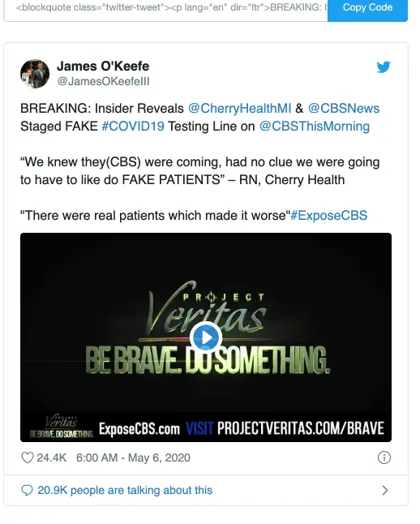
Task: Click the heart like icon
Action: pos(28,457)
